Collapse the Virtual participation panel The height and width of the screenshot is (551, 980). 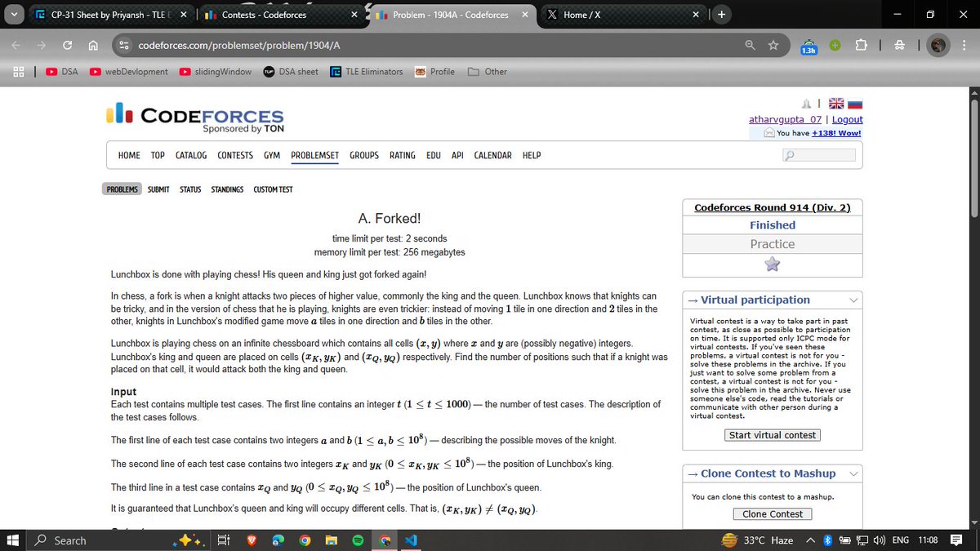(854, 300)
